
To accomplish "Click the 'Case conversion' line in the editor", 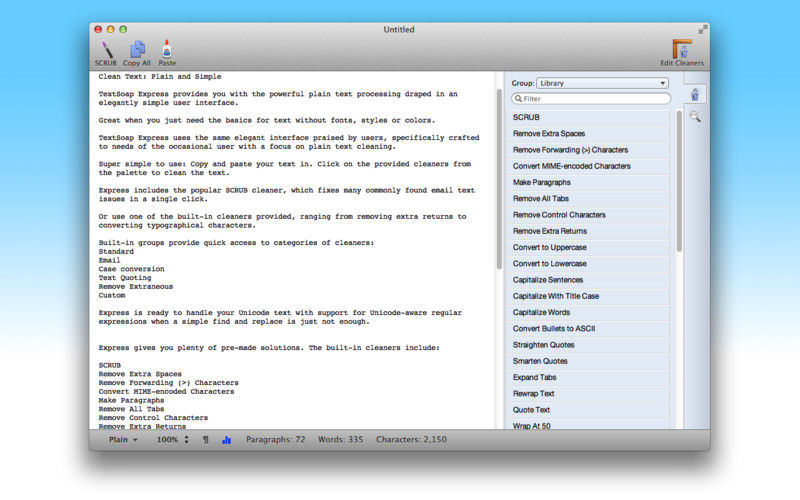I will 132,269.
